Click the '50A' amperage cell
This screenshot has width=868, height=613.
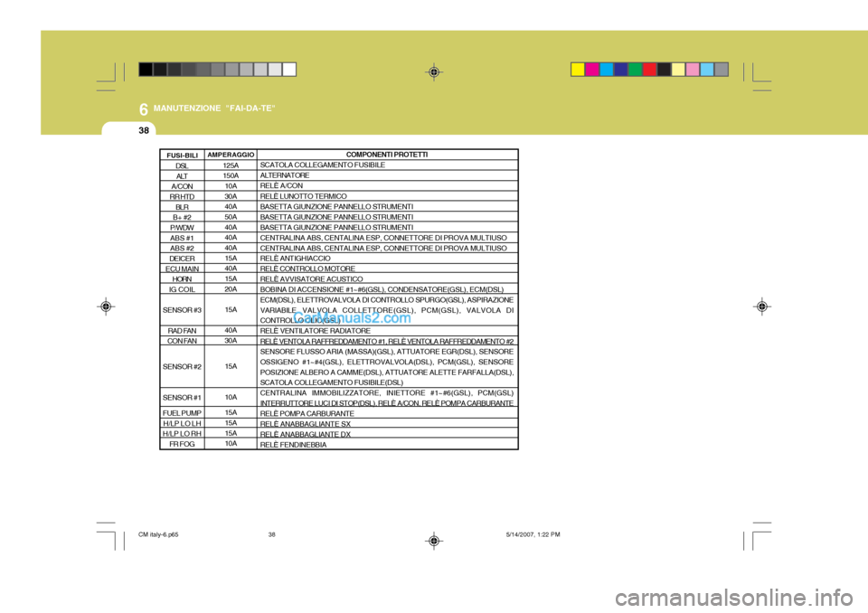231,217
